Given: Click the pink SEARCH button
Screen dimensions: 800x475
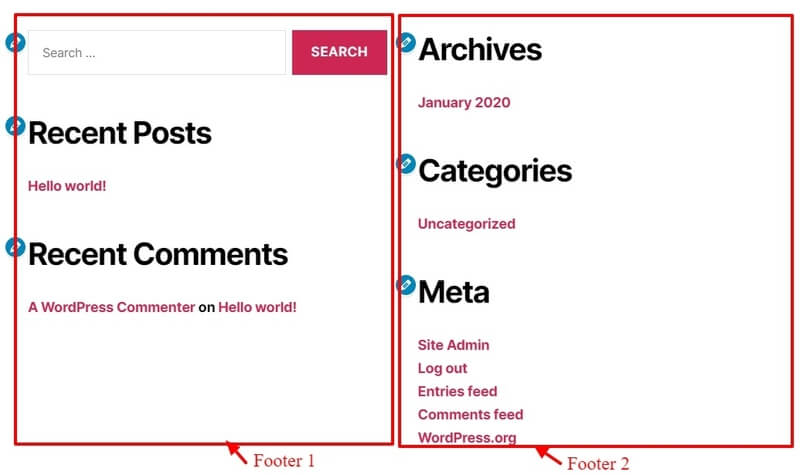Looking at the screenshot, I should [x=339, y=52].
